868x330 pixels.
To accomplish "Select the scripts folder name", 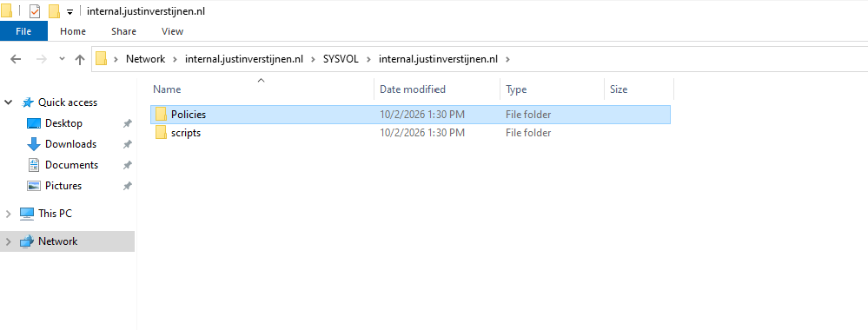I will click(186, 133).
